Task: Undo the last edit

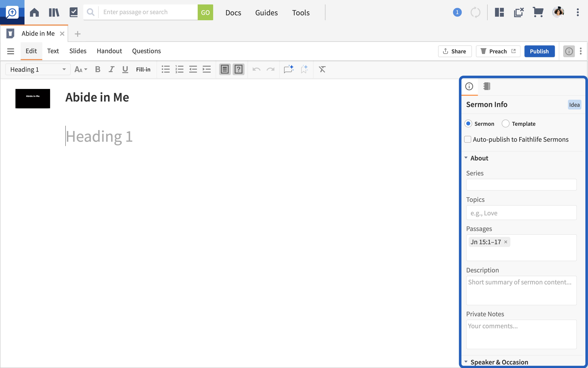Action: tap(257, 69)
